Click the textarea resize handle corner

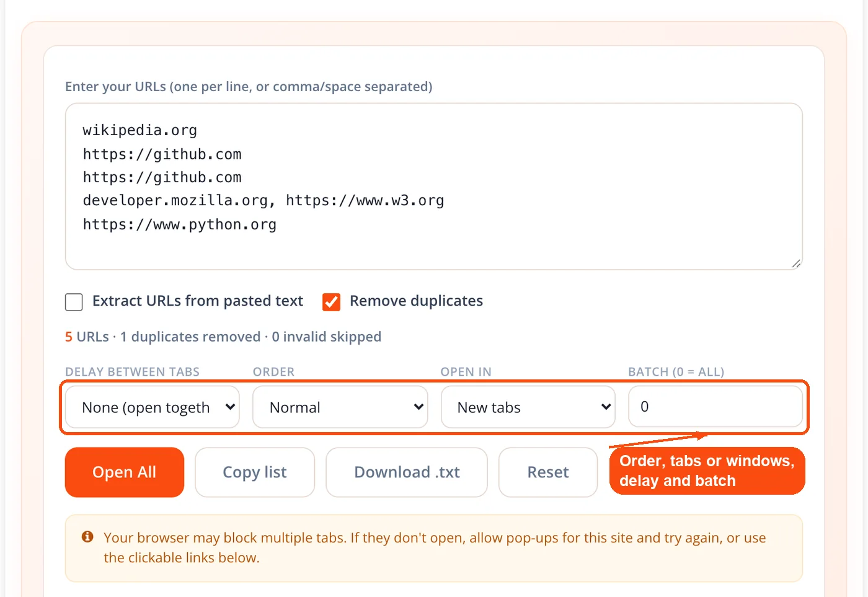tap(796, 263)
